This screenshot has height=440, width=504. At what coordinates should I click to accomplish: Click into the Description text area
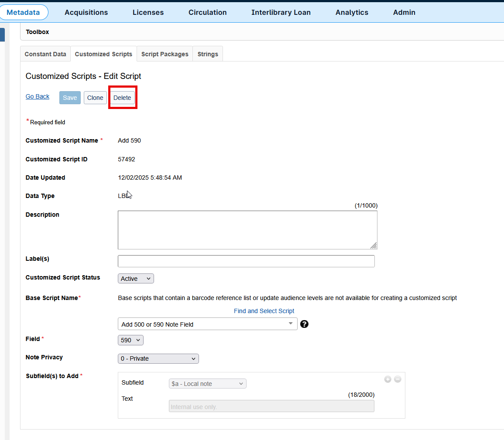[247, 230]
